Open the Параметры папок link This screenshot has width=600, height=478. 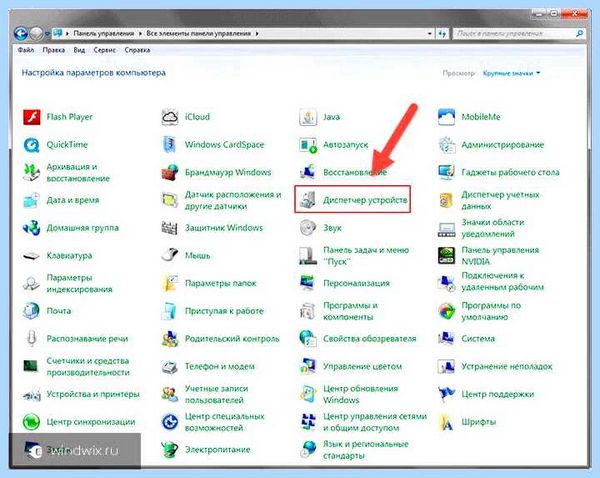click(221, 283)
